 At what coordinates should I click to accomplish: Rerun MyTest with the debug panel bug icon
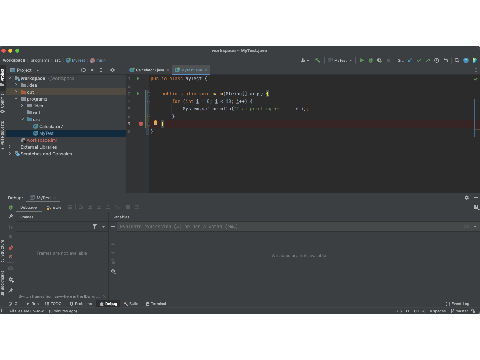(x=11, y=207)
